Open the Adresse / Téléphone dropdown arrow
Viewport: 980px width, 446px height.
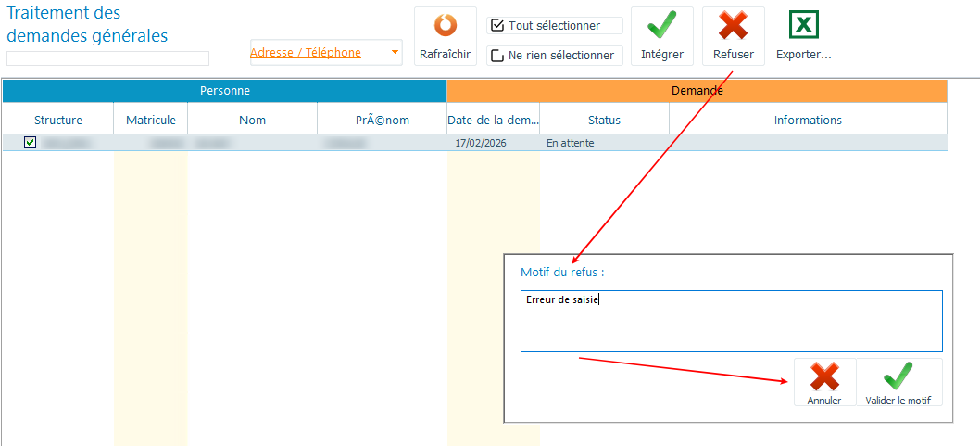click(x=395, y=53)
